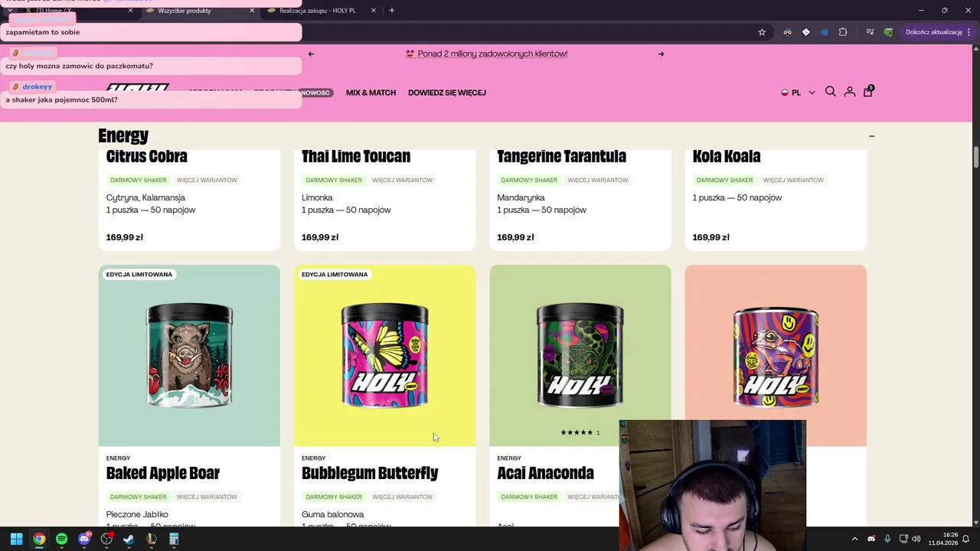Image resolution: width=980 pixels, height=551 pixels.
Task: Open the Tangerine Tarantula product title
Action: pyautogui.click(x=561, y=156)
